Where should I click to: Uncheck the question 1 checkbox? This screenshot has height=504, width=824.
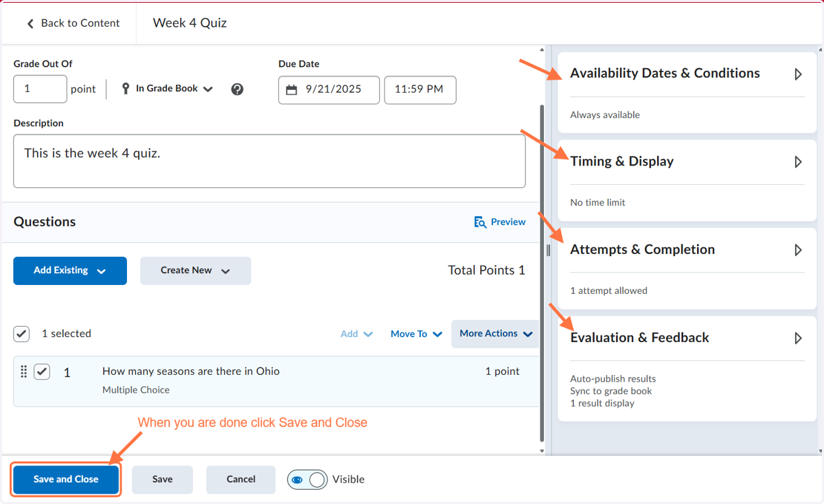[42, 371]
